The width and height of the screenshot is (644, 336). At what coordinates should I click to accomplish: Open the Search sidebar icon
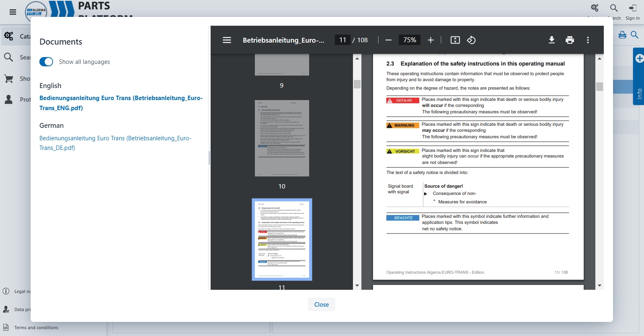(x=8, y=57)
